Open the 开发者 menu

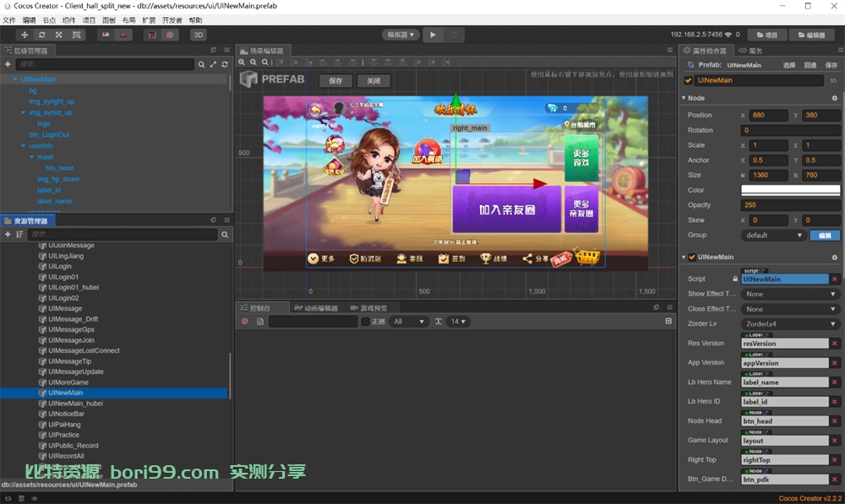click(x=172, y=20)
